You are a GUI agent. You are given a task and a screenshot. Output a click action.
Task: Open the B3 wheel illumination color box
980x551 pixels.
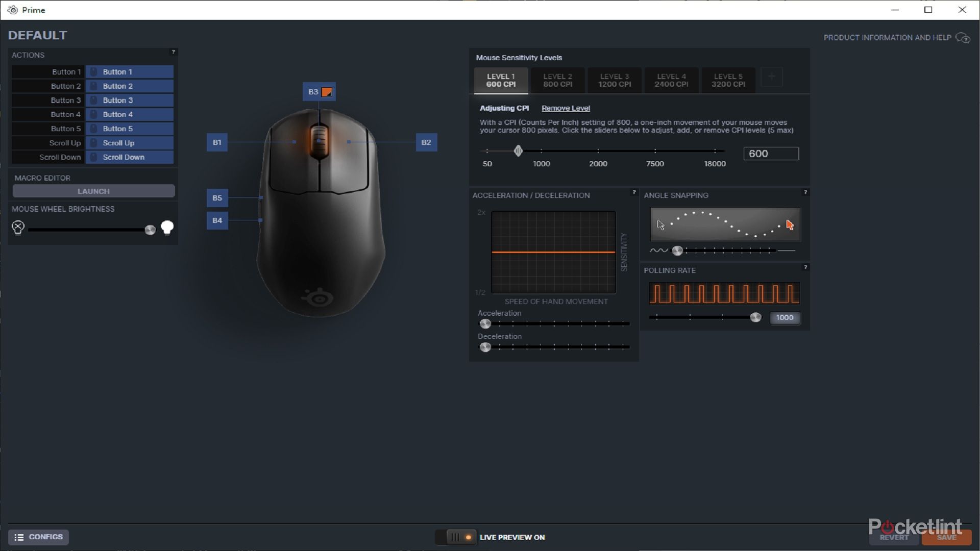(x=327, y=92)
